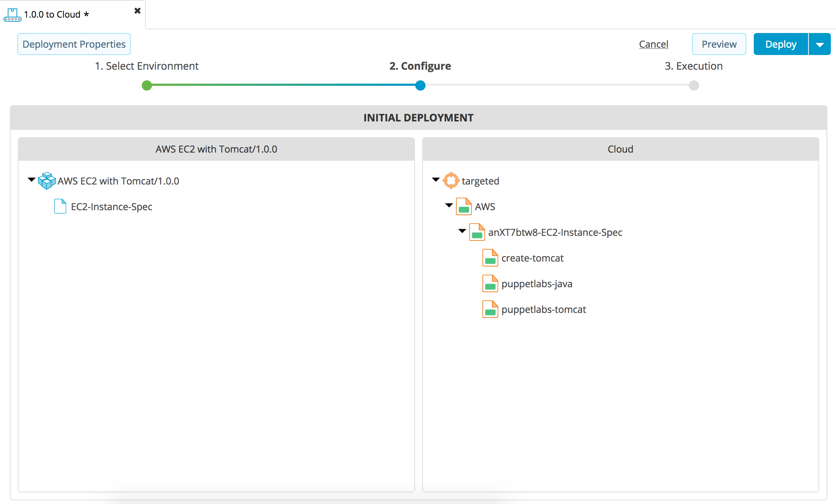Click the create-tomcat item icon
Screen dimensions: 836x504
[x=490, y=258]
